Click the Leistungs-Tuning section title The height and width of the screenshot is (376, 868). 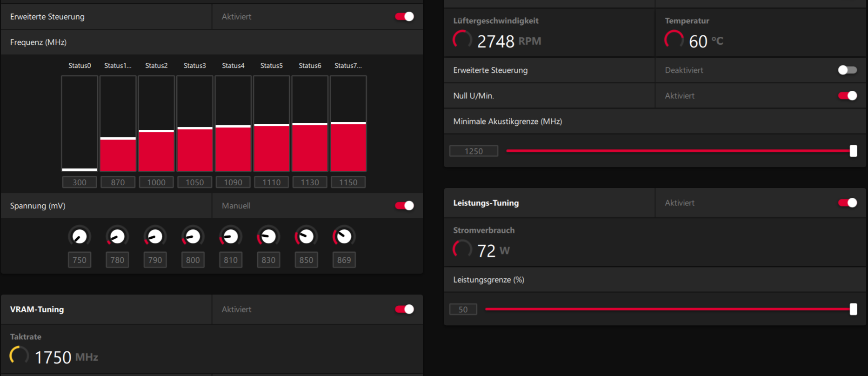[x=486, y=203]
